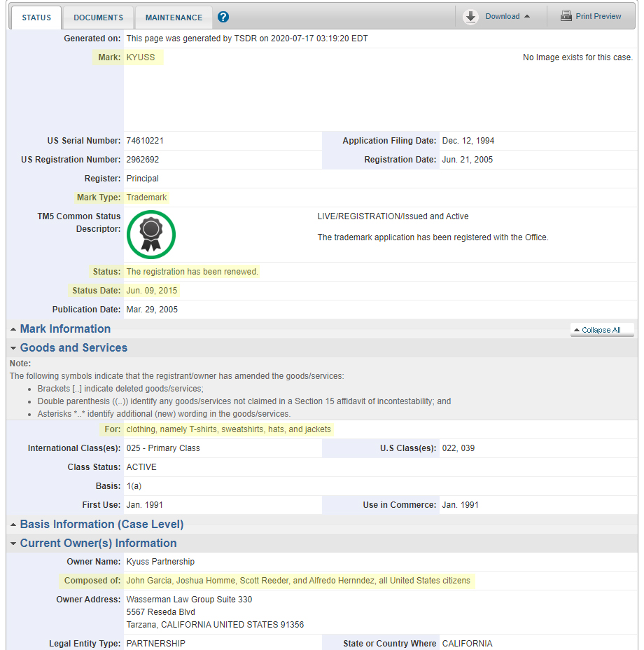Click the green registration ribbon status icon
Viewport: 644px width, 650px height.
click(x=150, y=235)
